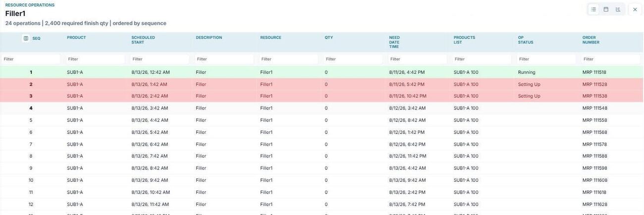Screen dimensions: 644x215
Task: Switch to the list view icon
Action: (593, 9)
